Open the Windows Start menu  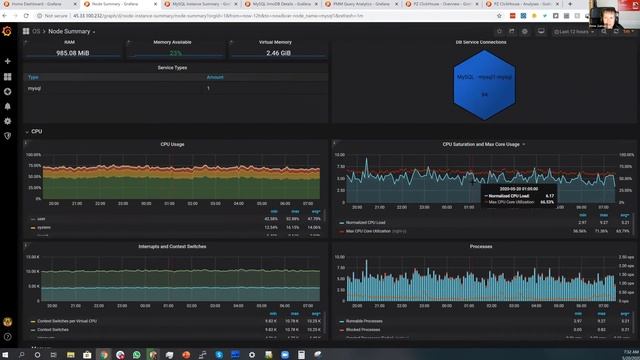[5, 354]
